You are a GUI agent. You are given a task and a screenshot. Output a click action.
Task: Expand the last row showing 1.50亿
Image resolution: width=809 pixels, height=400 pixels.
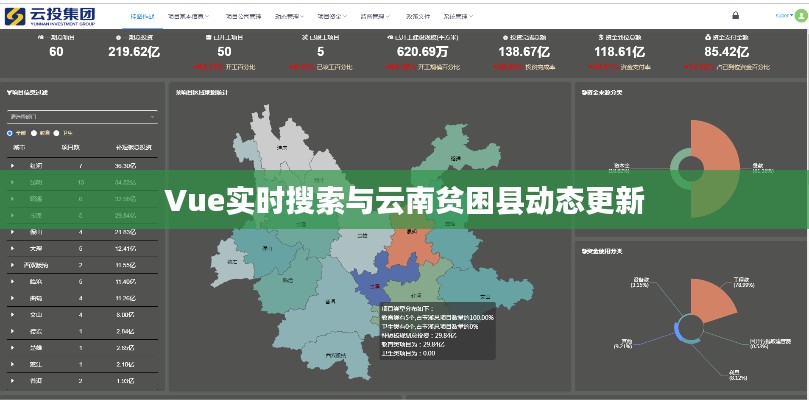coord(13,381)
